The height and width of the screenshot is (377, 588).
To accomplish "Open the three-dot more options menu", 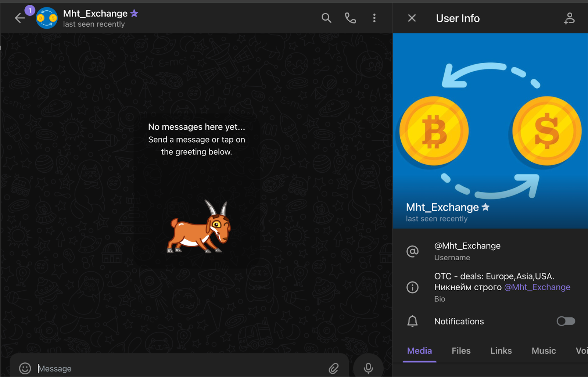I will pyautogui.click(x=374, y=18).
